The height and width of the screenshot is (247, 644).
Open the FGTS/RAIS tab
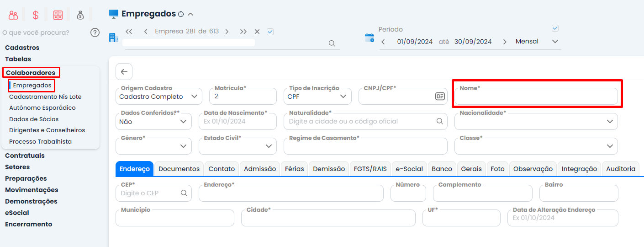[x=370, y=169]
